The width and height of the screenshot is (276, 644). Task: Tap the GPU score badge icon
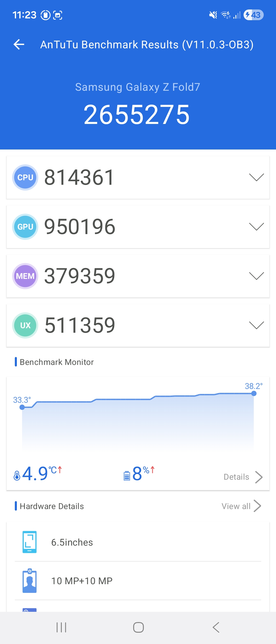(25, 227)
